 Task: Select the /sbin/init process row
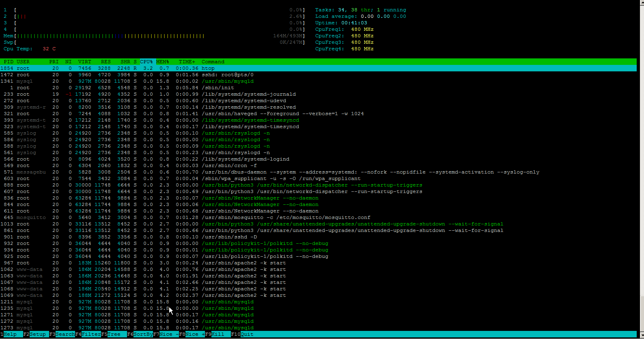pyautogui.click(x=218, y=88)
